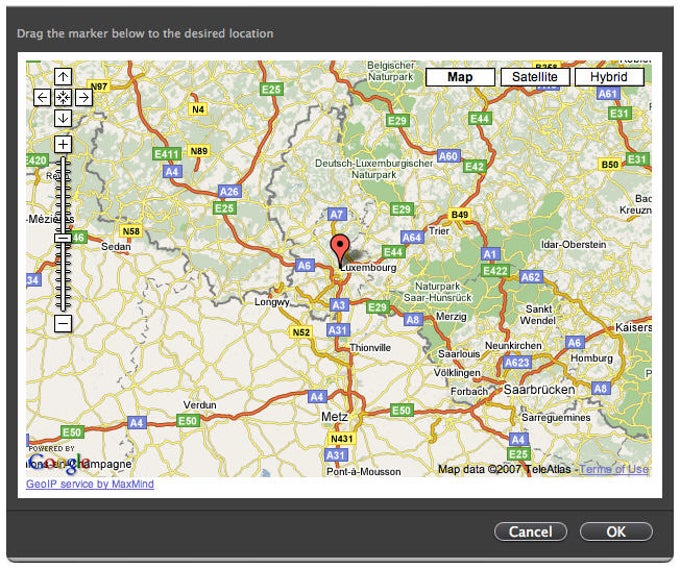Click the Forbach label
The width and height of the screenshot is (680, 569).
(469, 391)
